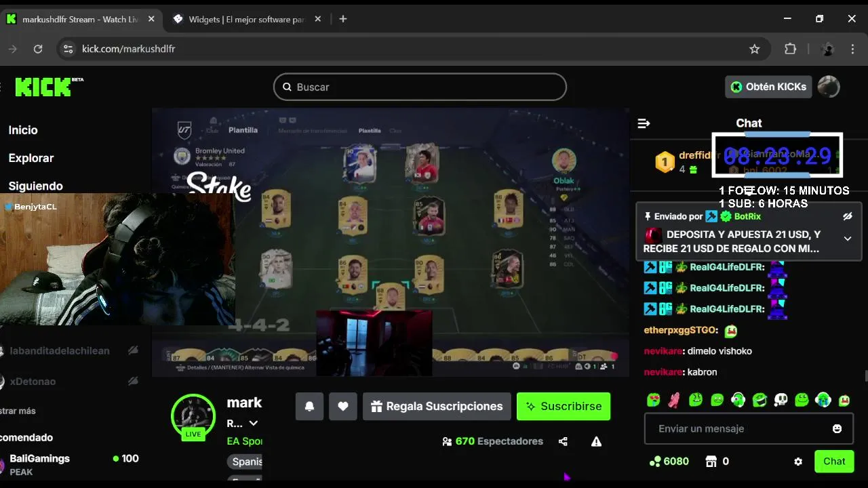Click the green Chat send button
The height and width of the screenshot is (488, 868).
click(x=834, y=462)
